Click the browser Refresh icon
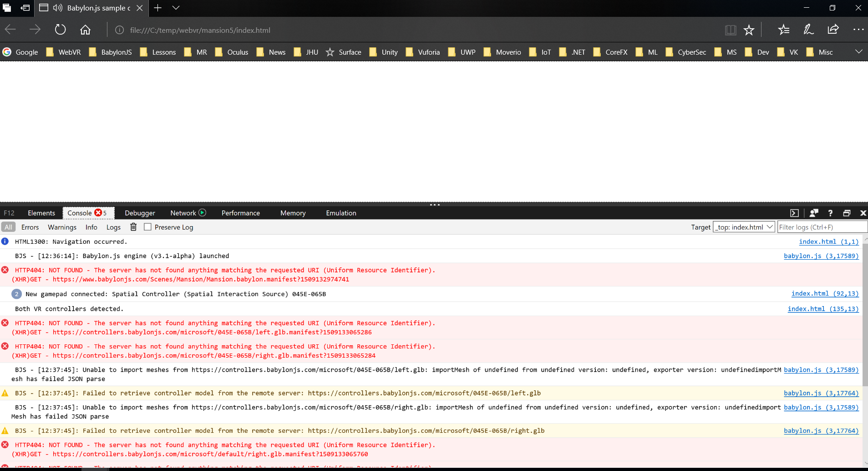The height and width of the screenshot is (471, 868). (x=60, y=30)
